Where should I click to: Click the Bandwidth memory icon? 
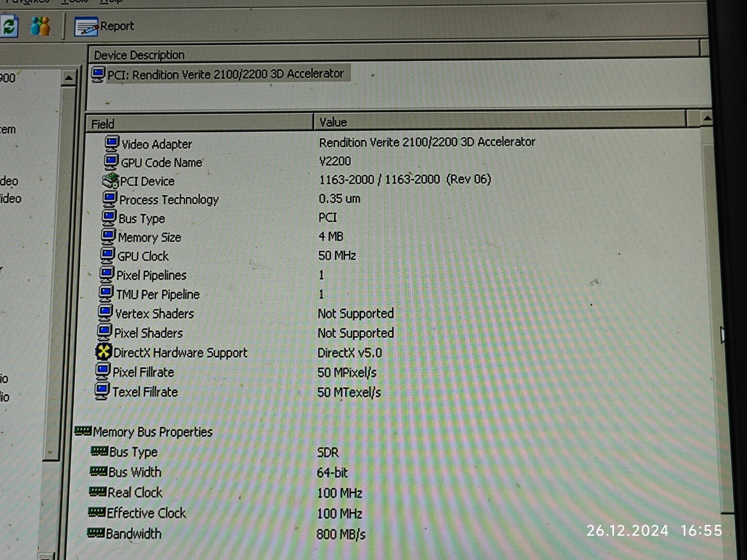(96, 533)
